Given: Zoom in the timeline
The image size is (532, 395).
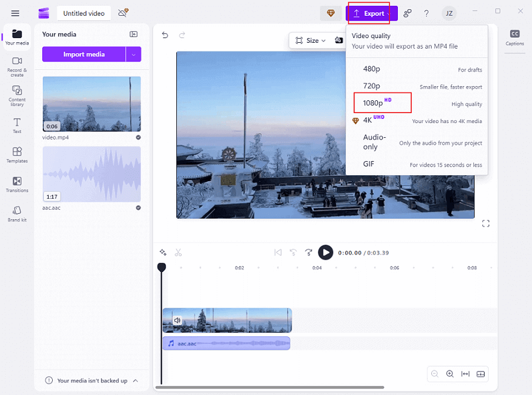Looking at the screenshot, I should tap(450, 374).
